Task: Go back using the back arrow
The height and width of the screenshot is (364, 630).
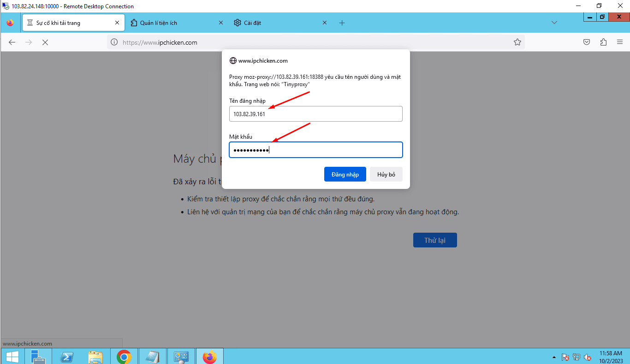Action: (12, 42)
